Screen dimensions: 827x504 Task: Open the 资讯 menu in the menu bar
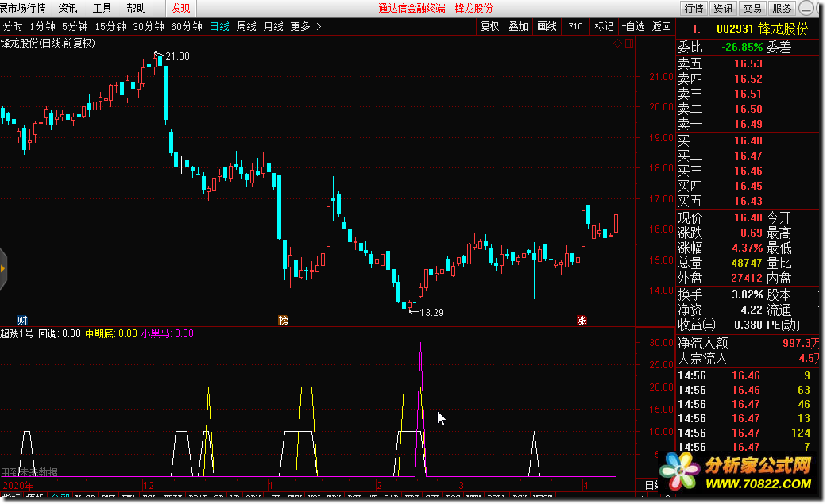[68, 9]
